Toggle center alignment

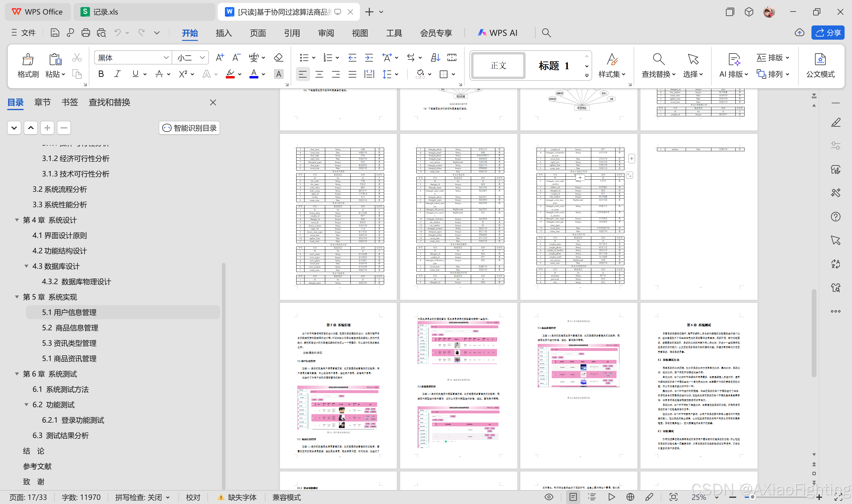[x=319, y=74]
